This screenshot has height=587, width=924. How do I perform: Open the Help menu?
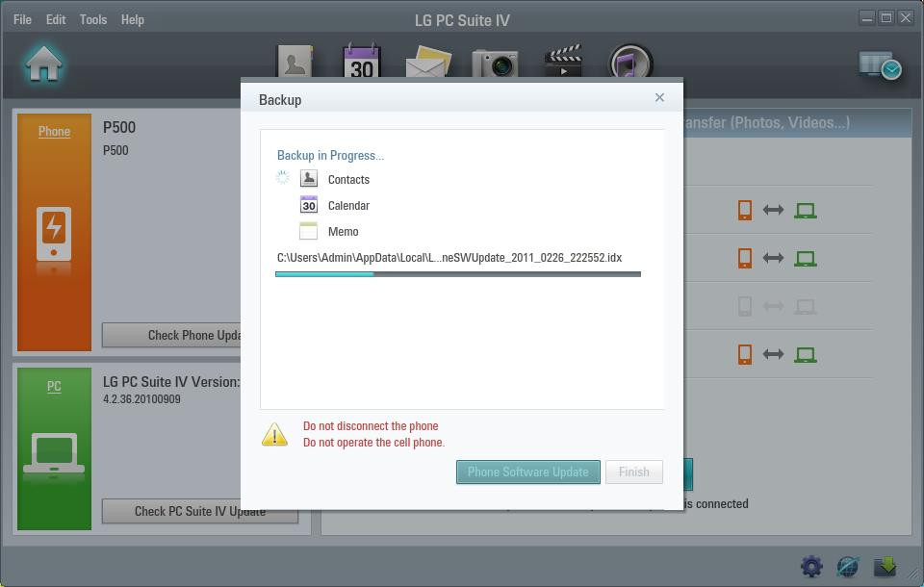[133, 19]
